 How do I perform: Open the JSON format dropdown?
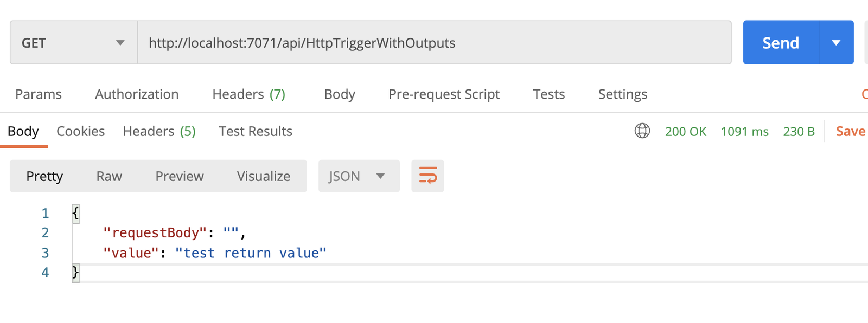coord(359,176)
